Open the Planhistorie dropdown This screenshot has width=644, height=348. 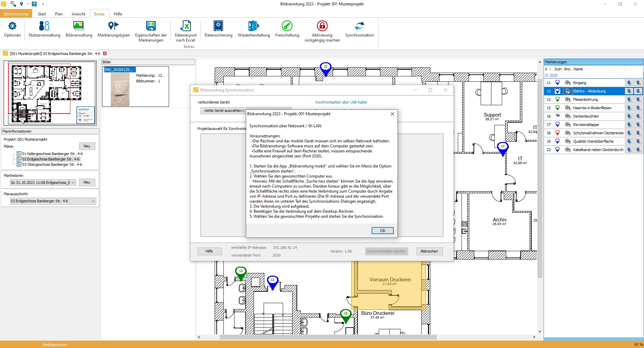[x=43, y=183]
